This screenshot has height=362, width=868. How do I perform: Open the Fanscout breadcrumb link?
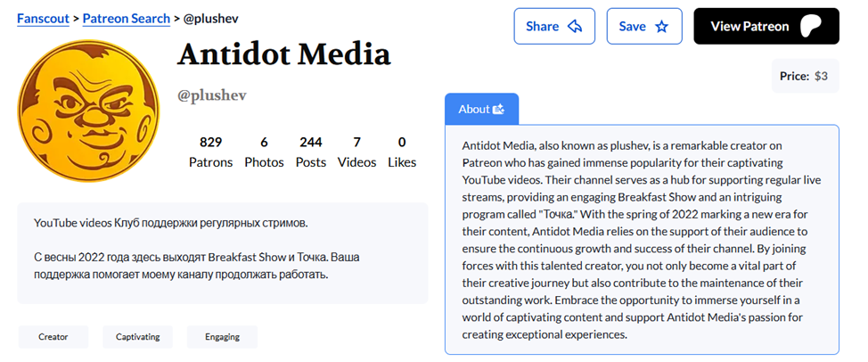coord(43,18)
